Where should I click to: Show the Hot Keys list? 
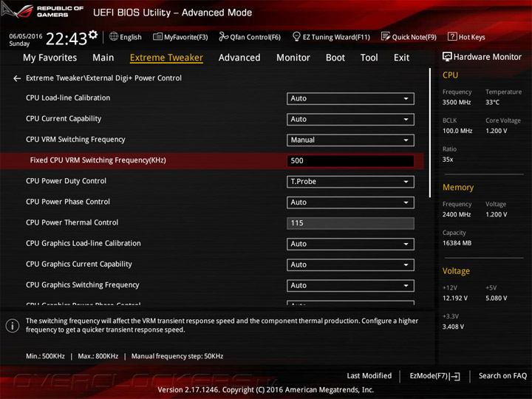click(x=466, y=37)
